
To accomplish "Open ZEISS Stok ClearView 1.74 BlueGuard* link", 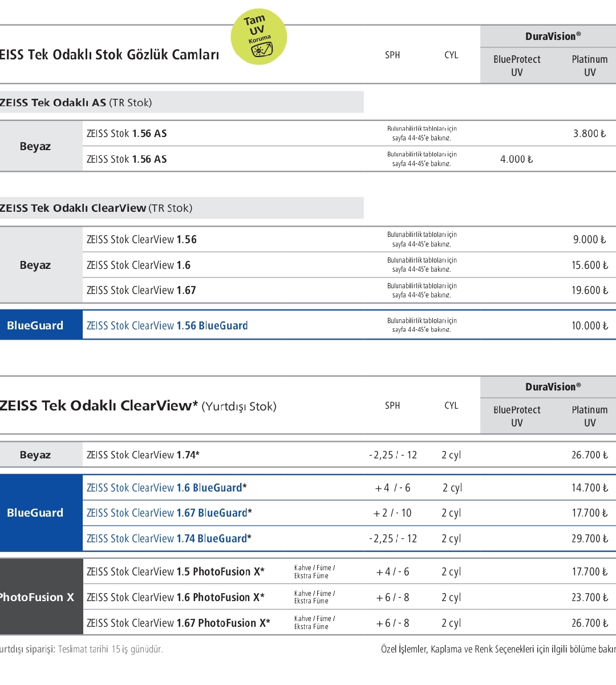I will (x=169, y=539).
